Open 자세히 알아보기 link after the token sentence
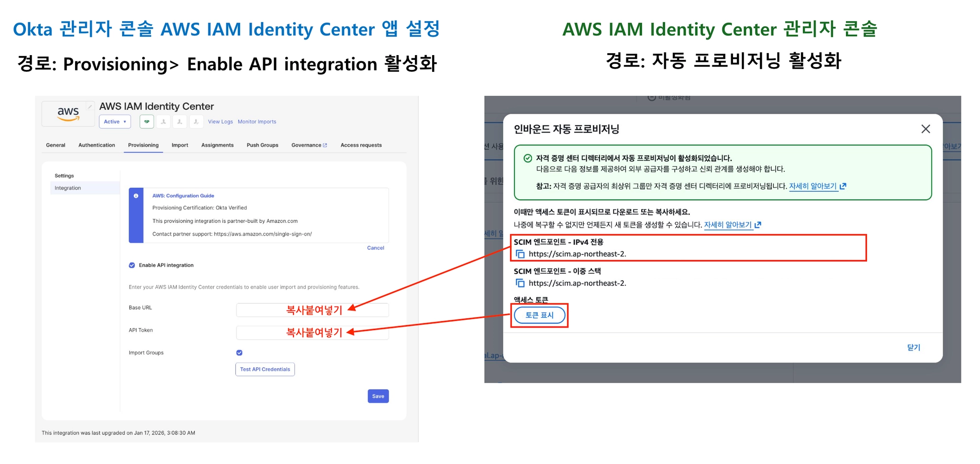980x464 pixels. tap(733, 225)
